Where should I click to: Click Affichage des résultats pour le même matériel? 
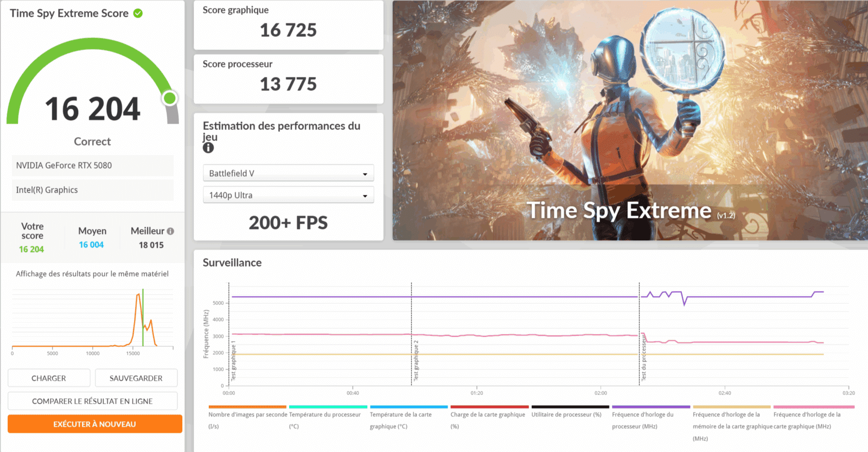pos(92,274)
